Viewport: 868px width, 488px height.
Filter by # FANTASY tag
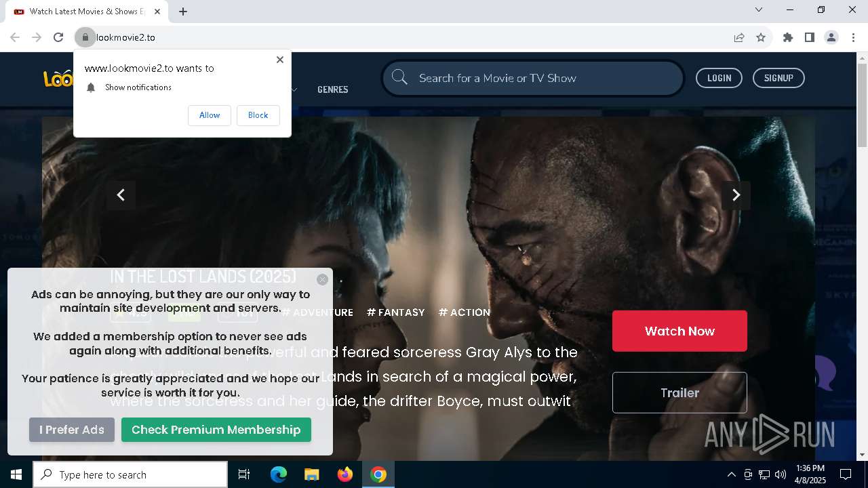click(x=395, y=312)
